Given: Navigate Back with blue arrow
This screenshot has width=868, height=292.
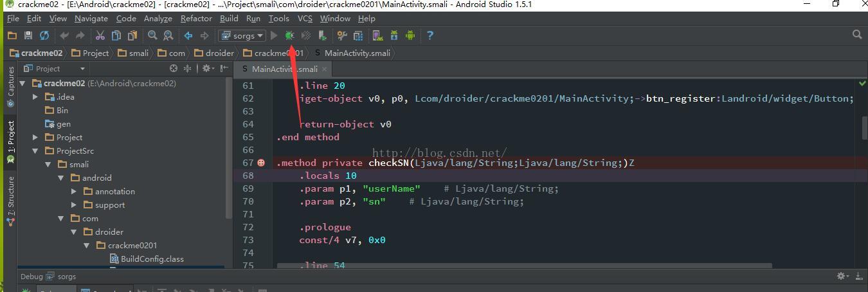Looking at the screenshot, I should click(x=188, y=35).
